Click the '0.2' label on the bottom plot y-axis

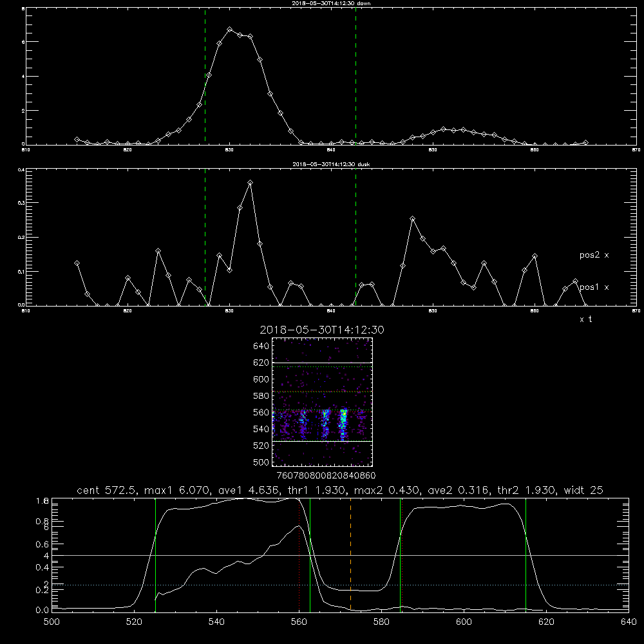point(43,590)
